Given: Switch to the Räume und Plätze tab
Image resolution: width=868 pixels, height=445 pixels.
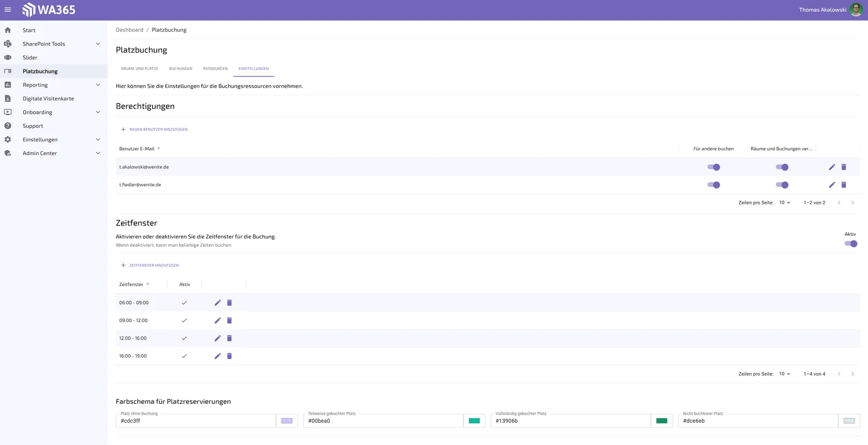Looking at the screenshot, I should [x=139, y=69].
